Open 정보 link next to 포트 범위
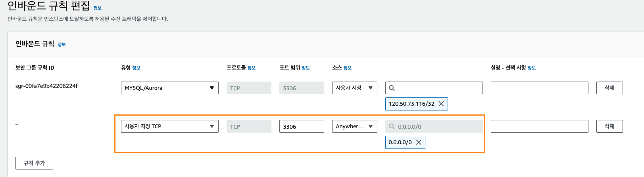644x177 pixels. [x=306, y=68]
